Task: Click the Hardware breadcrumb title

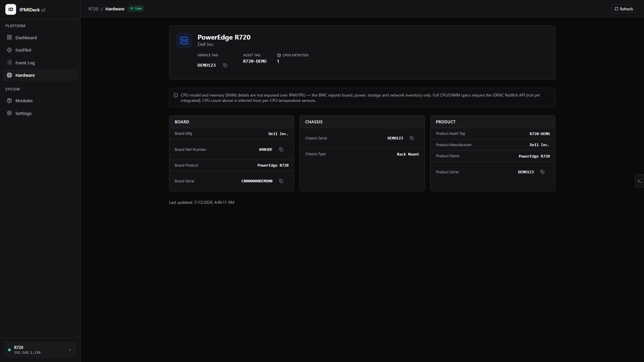Action: [115, 9]
